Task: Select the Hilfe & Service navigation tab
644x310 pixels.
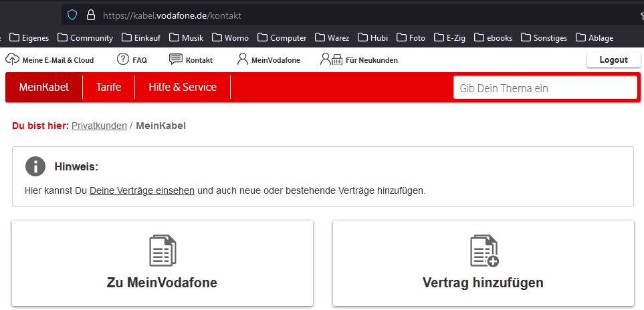Action: (x=183, y=87)
